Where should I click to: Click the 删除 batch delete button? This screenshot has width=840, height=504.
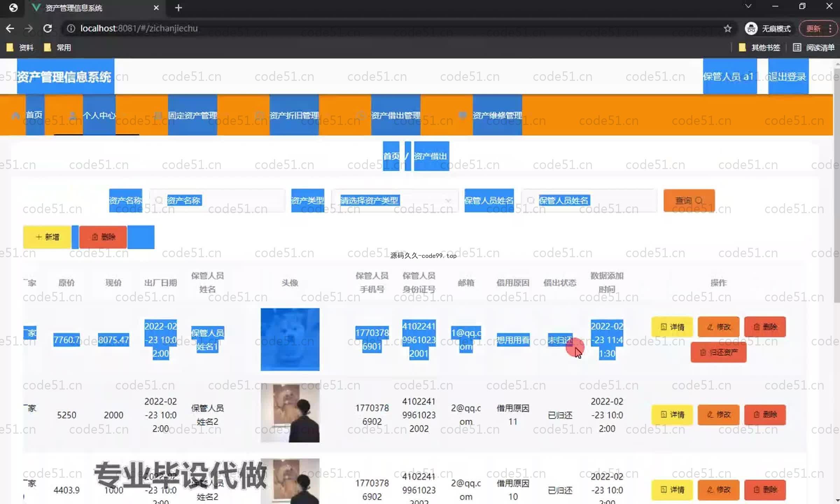pyautogui.click(x=103, y=237)
